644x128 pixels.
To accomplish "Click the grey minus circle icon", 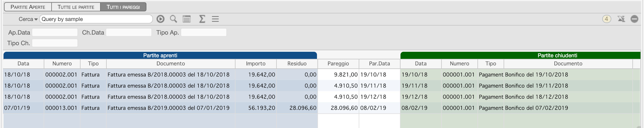I will point(634,19).
